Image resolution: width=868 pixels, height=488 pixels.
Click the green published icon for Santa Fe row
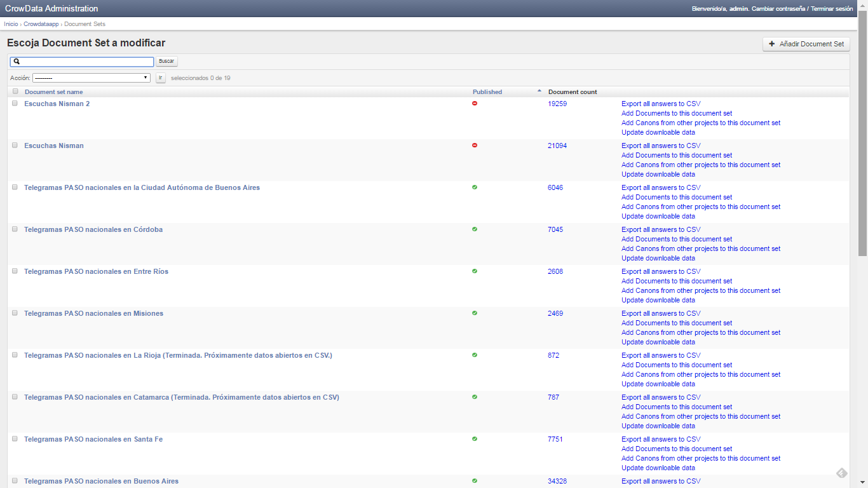click(475, 438)
